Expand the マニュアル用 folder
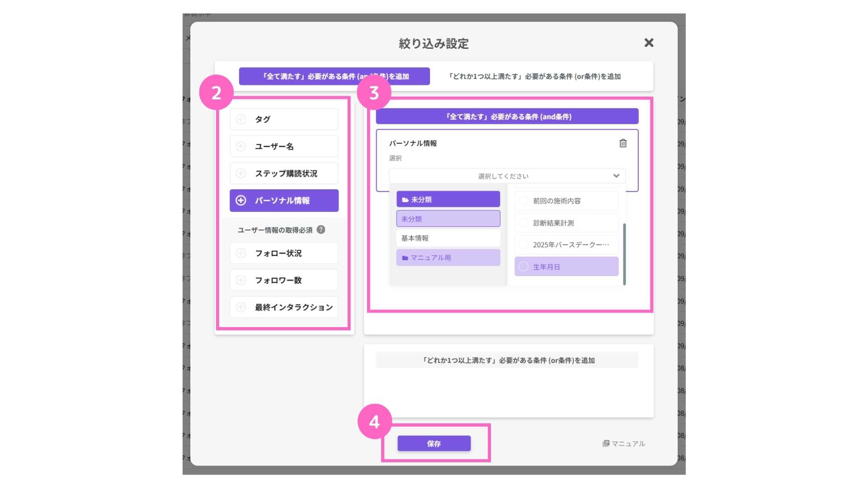Screen dimensions: 868x488 coord(448,258)
